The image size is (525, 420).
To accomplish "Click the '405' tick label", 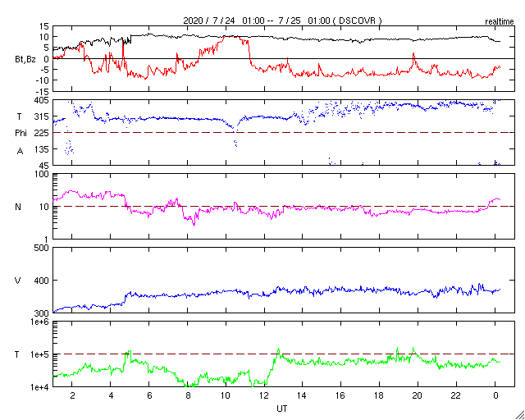I will point(42,100).
